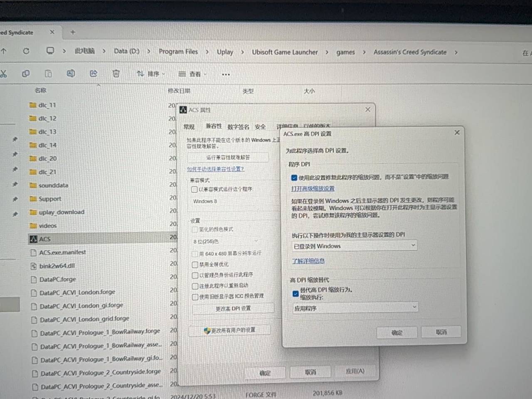The height and width of the screenshot is (399, 532).
Task: Close the Syndicate Explorer tab
Action: 52,32
